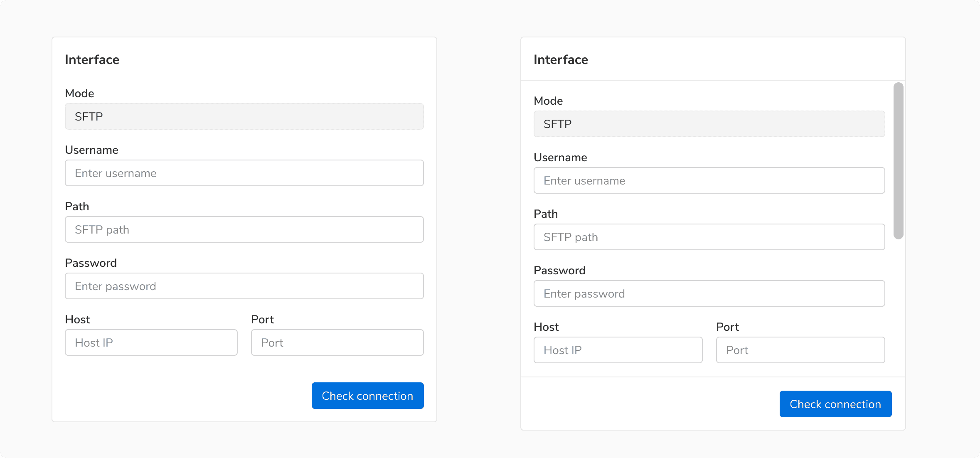Viewport: 980px width, 458px height.
Task: Click Host IP input in scrollable panel
Action: 618,350
